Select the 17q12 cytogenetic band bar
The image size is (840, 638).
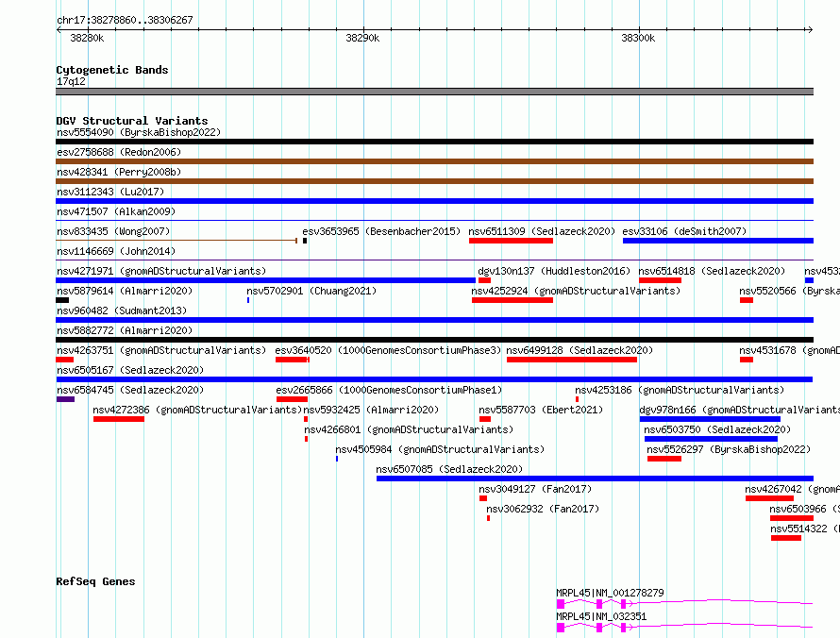coord(434,92)
